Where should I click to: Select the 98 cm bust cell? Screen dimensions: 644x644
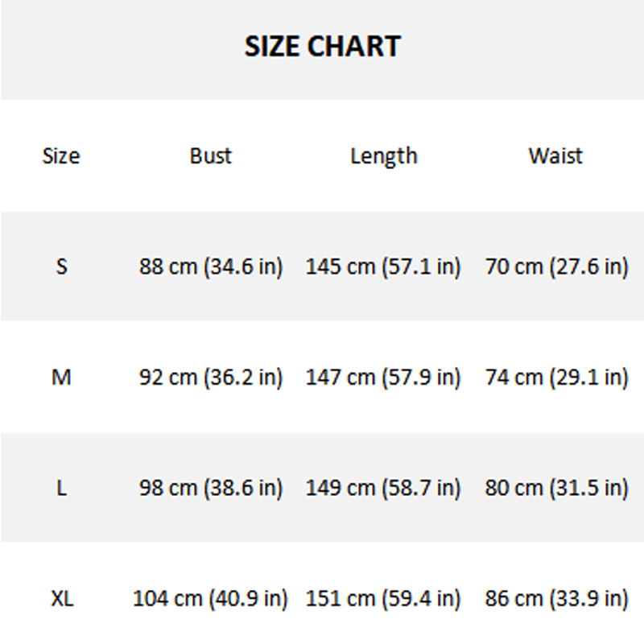click(x=211, y=488)
